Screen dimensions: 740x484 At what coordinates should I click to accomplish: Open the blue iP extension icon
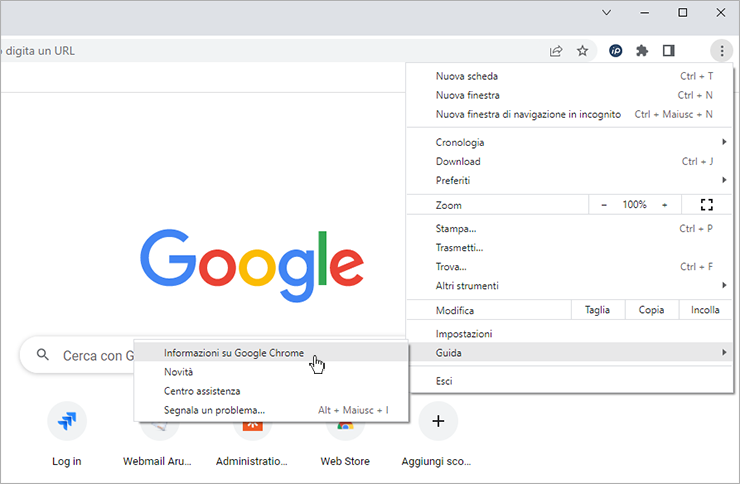coord(615,50)
